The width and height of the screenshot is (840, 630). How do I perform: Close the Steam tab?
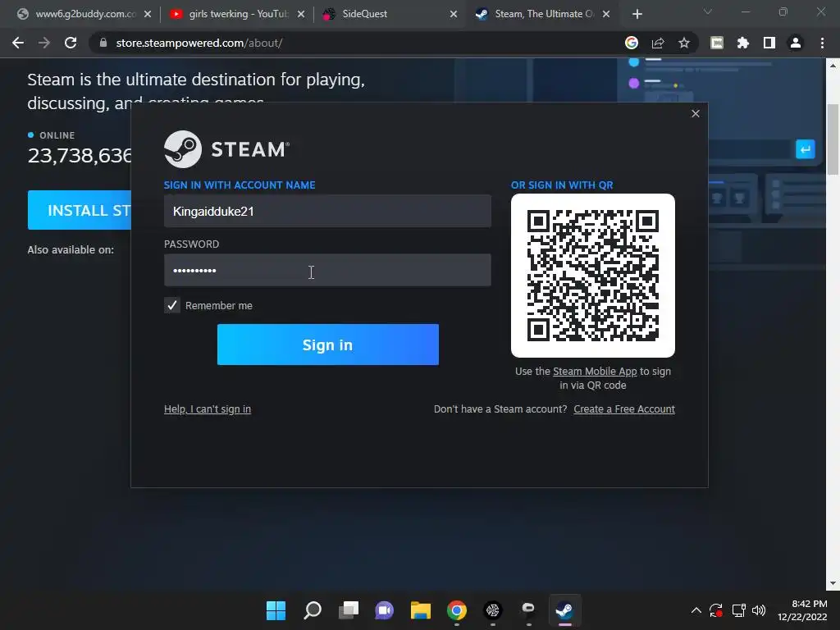(606, 15)
